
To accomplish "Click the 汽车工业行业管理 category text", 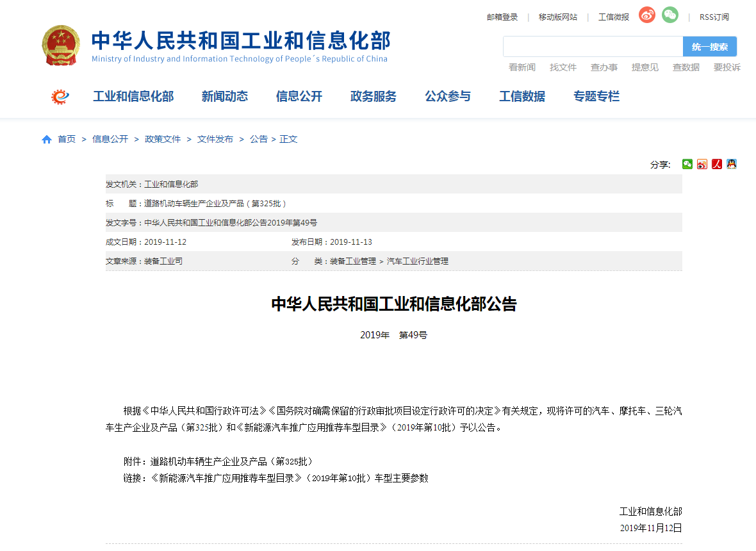I will (418, 261).
